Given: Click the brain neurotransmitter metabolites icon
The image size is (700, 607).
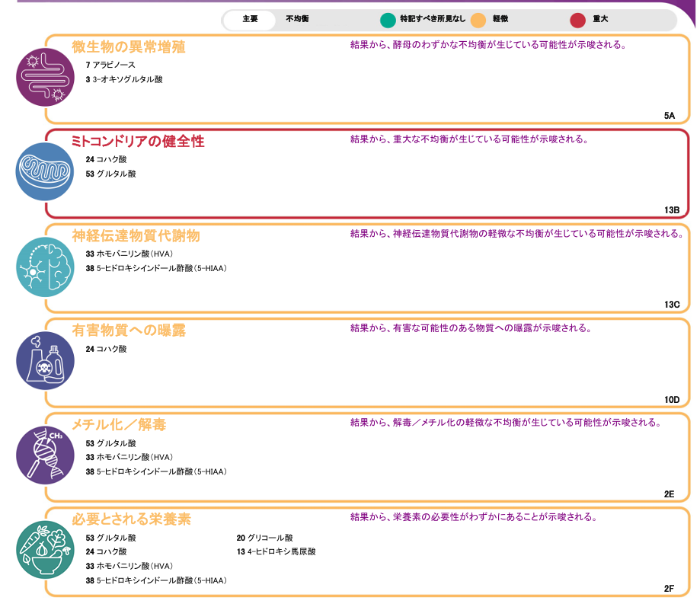Looking at the screenshot, I should click(45, 267).
